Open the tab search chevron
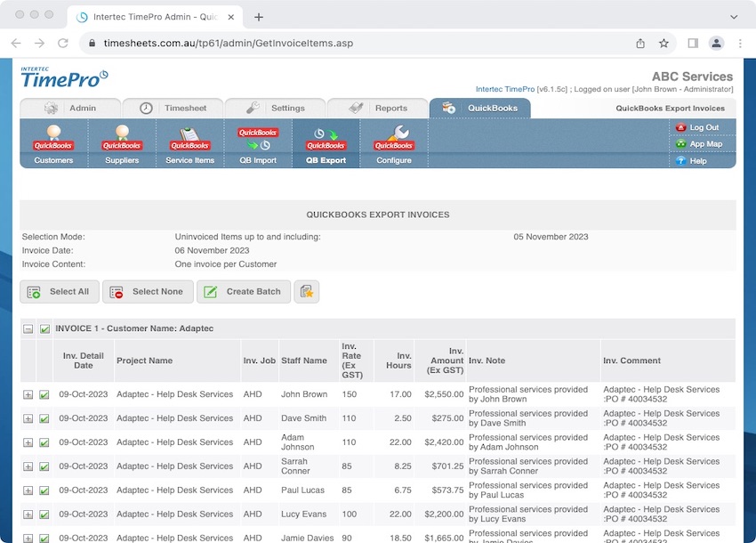 734,17
